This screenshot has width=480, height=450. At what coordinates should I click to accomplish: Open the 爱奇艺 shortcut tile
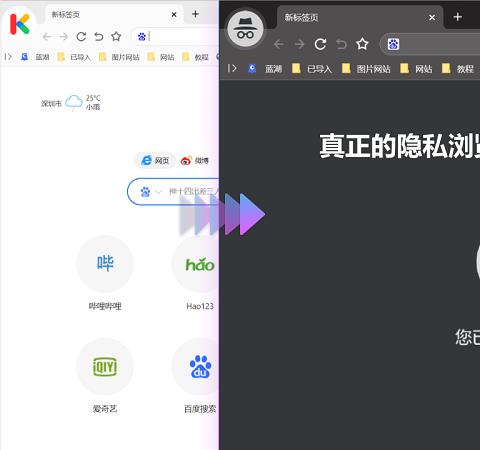click(105, 366)
